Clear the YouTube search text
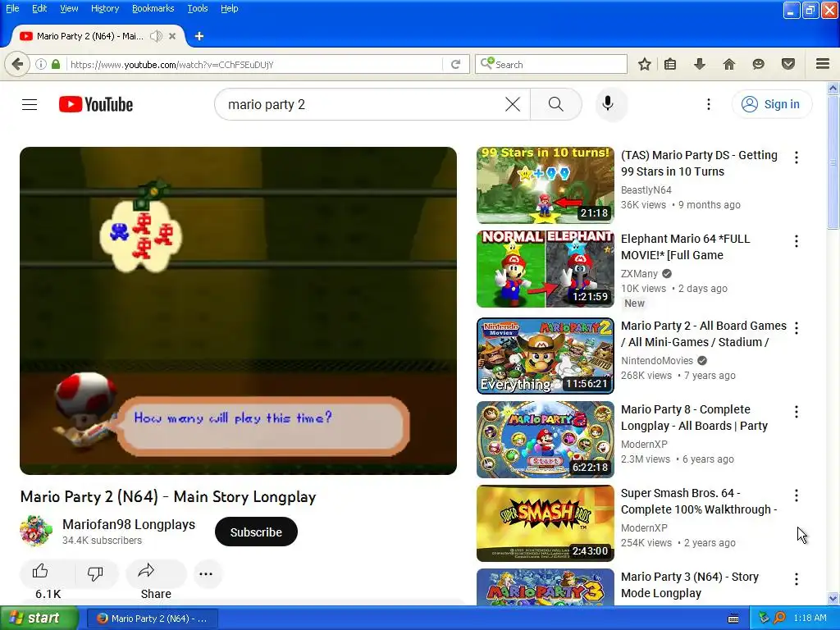The width and height of the screenshot is (840, 630). pyautogui.click(x=513, y=104)
